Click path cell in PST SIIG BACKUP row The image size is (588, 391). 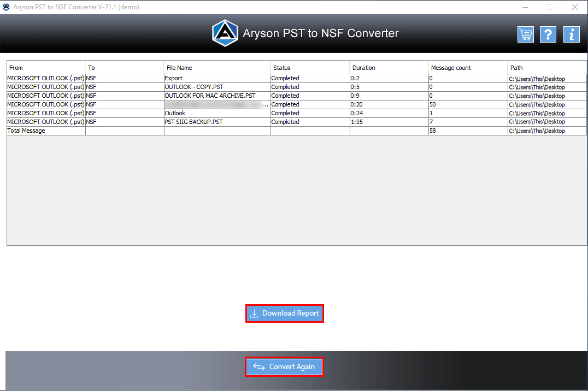(x=547, y=122)
